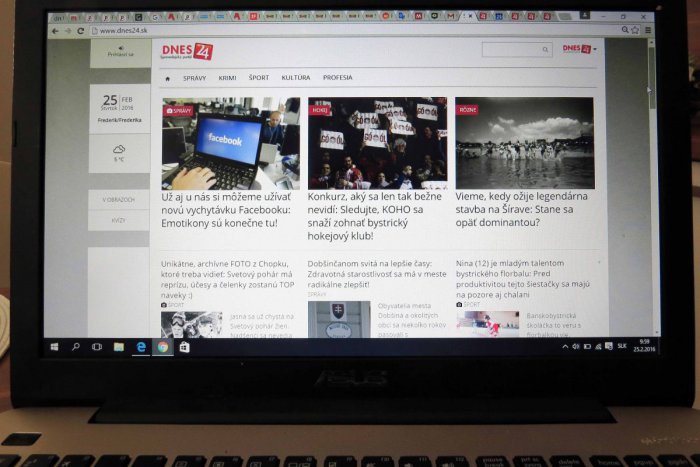Open Chrome from the Windows taskbar
Viewport: 700px width, 467px height.
(162, 347)
